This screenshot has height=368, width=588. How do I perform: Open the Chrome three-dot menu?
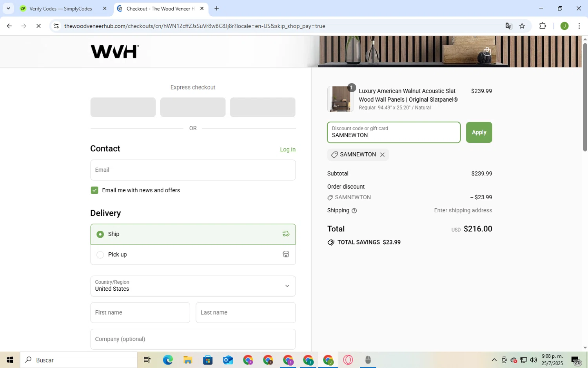tap(579, 26)
